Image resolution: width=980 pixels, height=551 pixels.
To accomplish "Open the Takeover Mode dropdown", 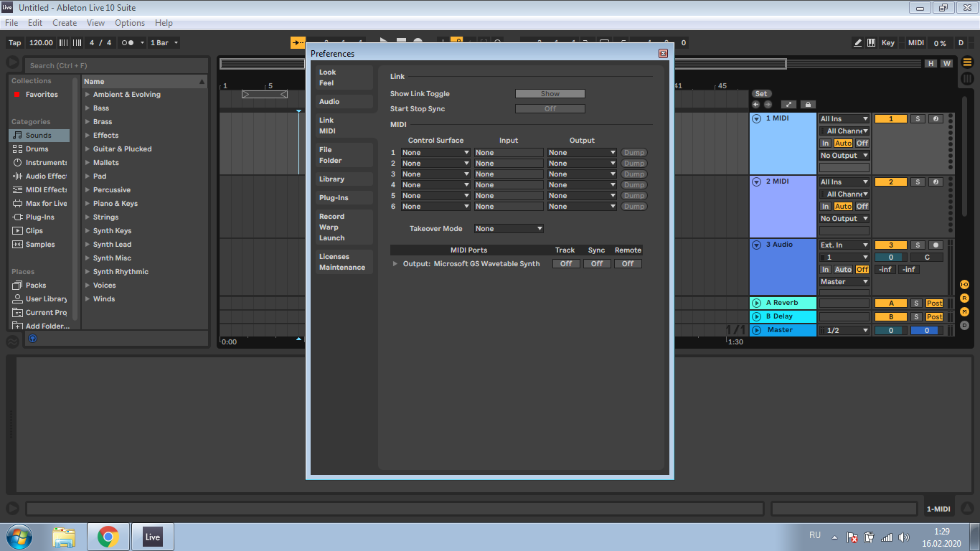I will click(508, 229).
